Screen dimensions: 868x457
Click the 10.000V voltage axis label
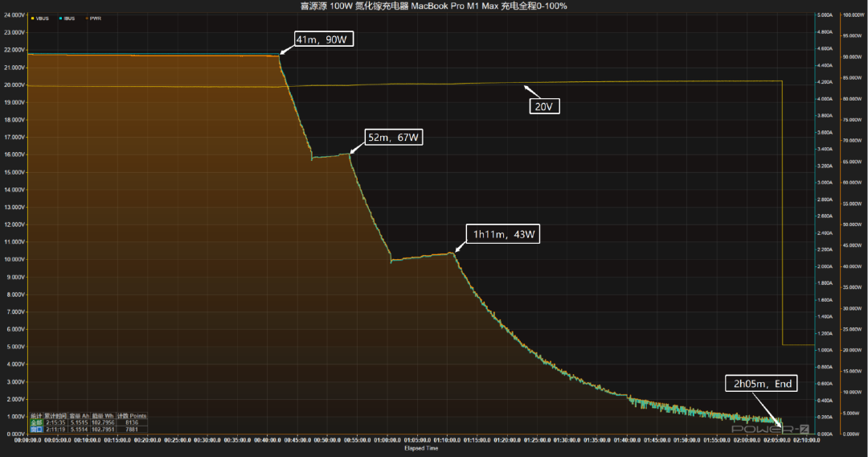click(14, 259)
